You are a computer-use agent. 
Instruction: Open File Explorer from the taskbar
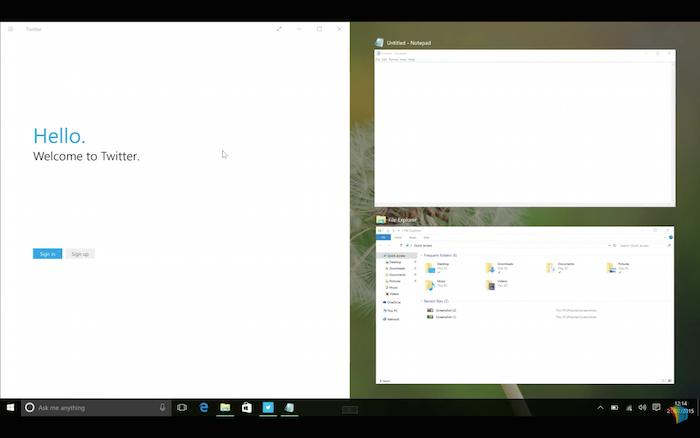[225, 408]
